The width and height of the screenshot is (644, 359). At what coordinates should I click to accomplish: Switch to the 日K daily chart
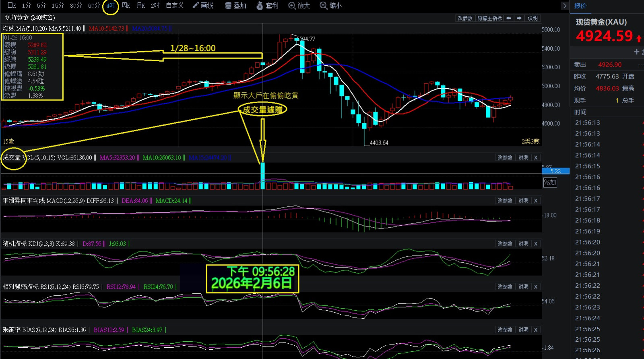point(12,6)
